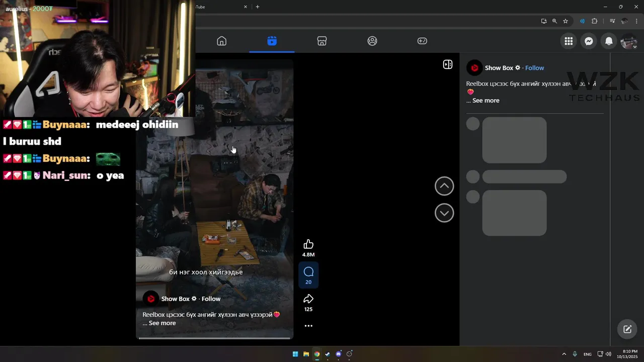Expand See more in the side panel caption
The height and width of the screenshot is (362, 644).
(x=486, y=101)
